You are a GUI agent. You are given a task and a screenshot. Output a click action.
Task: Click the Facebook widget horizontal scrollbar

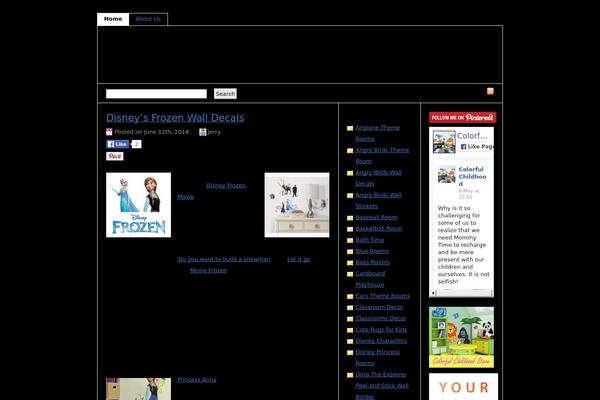[462, 293]
